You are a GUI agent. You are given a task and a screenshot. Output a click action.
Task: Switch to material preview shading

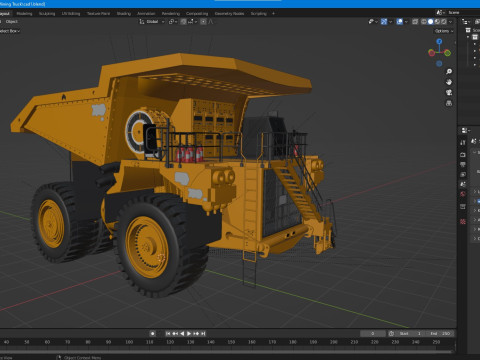click(437, 22)
